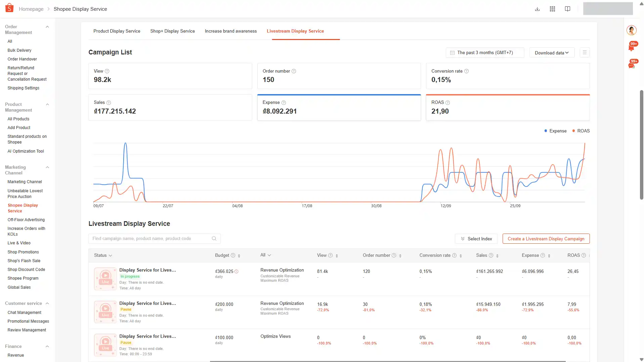Click the Conversion rate help icon in summary card
Image resolution: width=644 pixels, height=362 pixels.
(466, 71)
